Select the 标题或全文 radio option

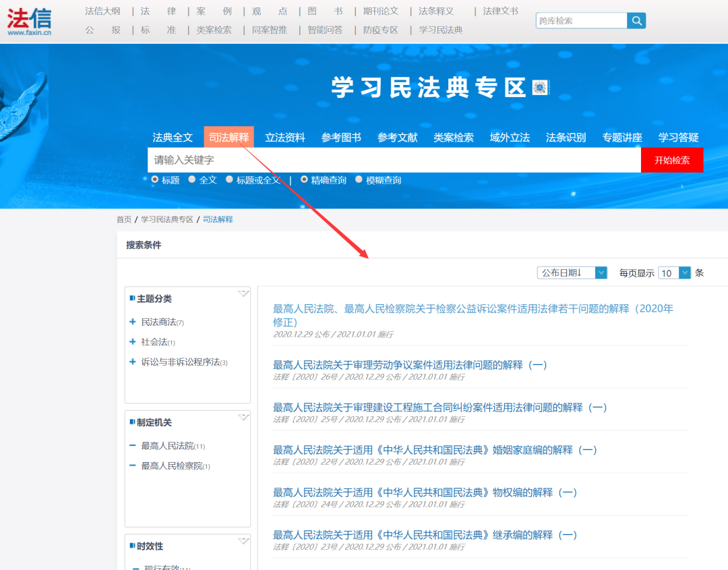tap(229, 179)
